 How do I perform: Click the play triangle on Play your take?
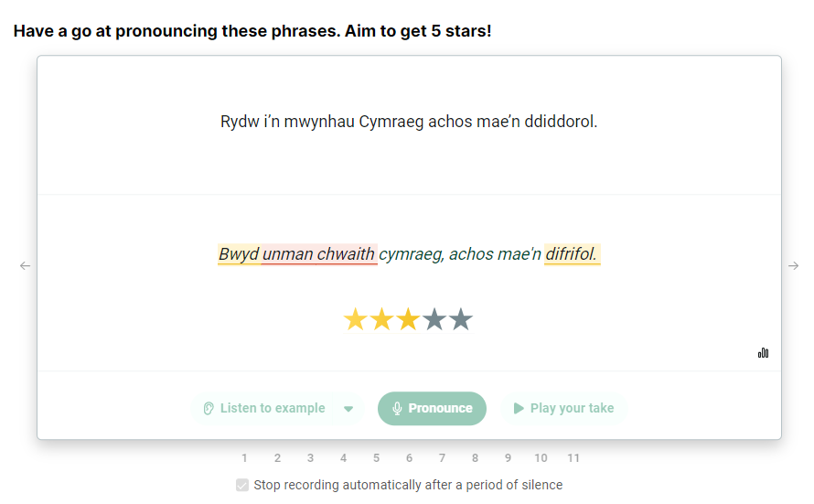point(519,409)
